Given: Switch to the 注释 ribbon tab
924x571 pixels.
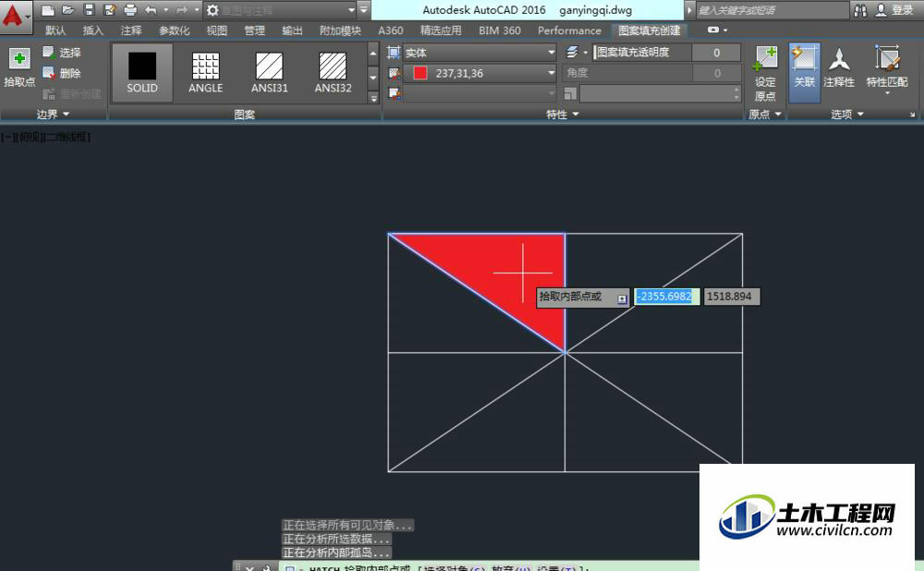Looking at the screenshot, I should tap(131, 30).
